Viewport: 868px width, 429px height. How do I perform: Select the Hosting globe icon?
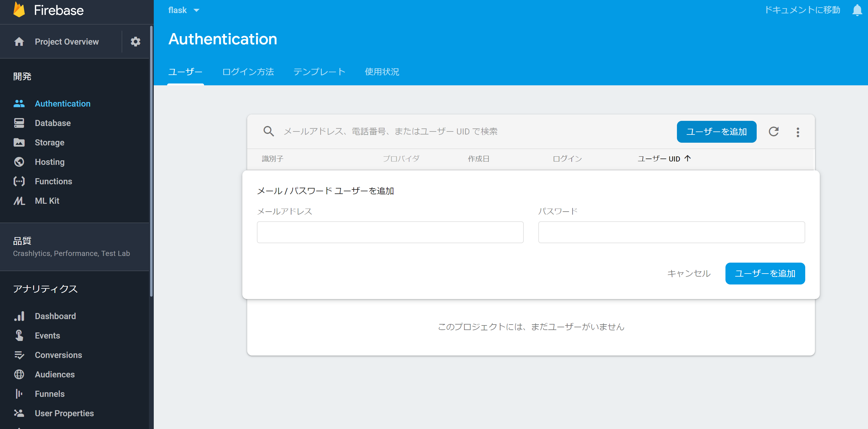[19, 162]
